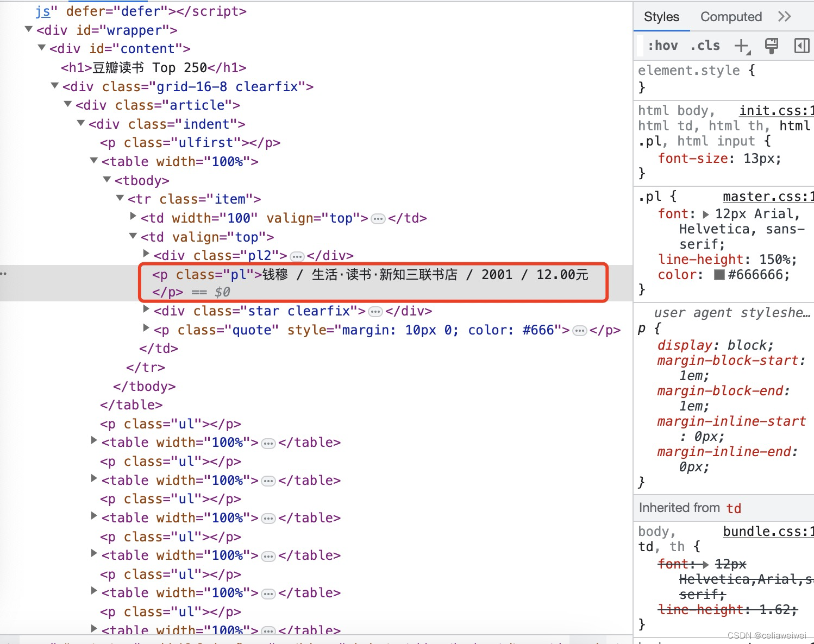Toggle the :hov element state panel

point(662,46)
